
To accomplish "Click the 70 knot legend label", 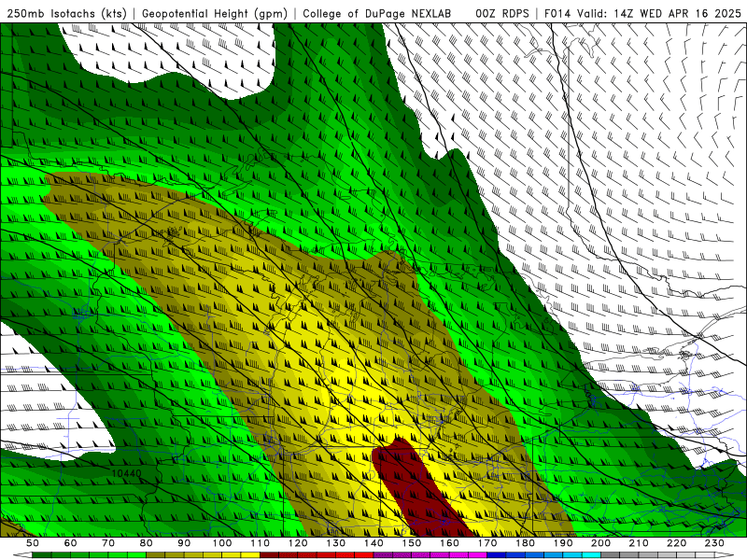I will click(x=108, y=543).
